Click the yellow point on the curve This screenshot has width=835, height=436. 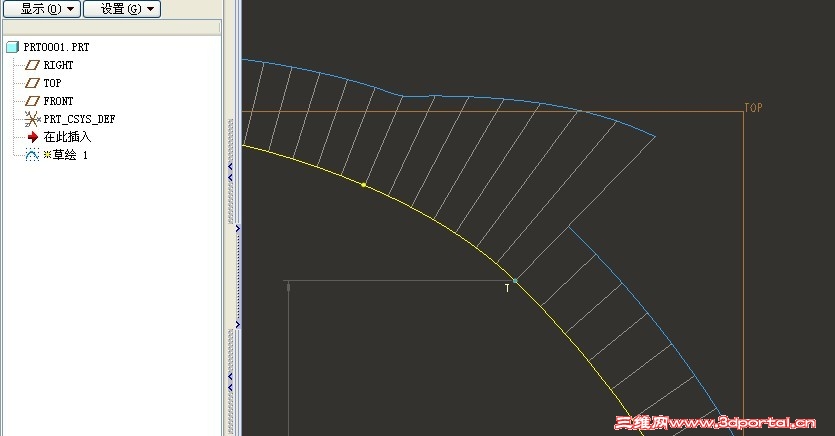coord(364,185)
